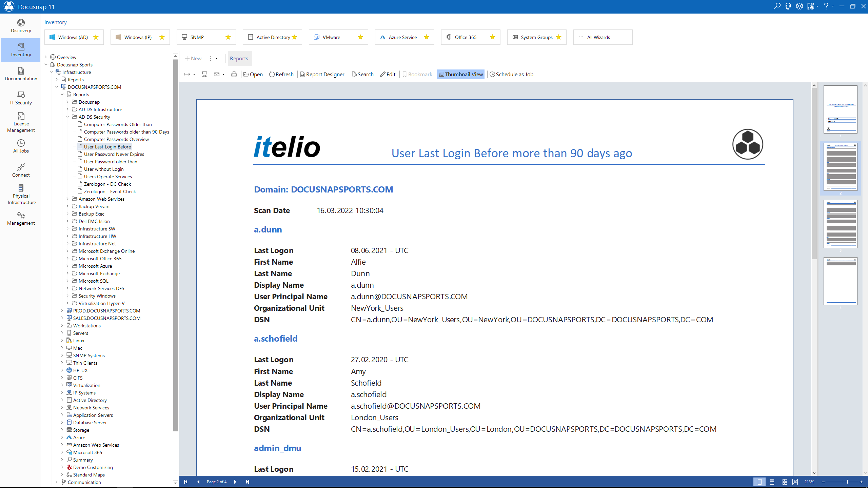Image resolution: width=868 pixels, height=488 pixels.
Task: Click the Edit button in the toolbar
Action: [388, 74]
